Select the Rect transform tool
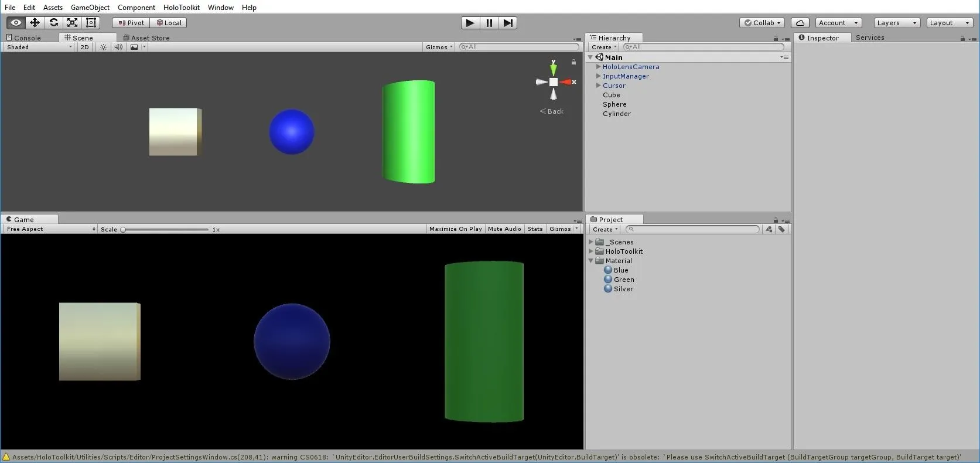The height and width of the screenshot is (463, 980). [91, 22]
